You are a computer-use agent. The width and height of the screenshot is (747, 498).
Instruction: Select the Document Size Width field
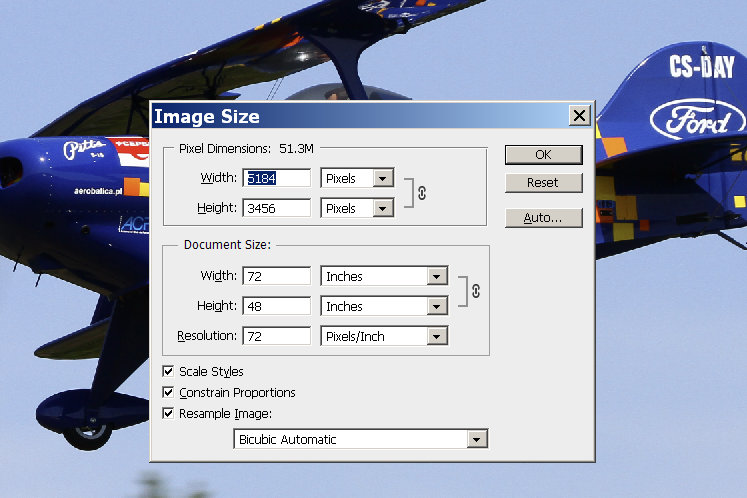(x=277, y=276)
